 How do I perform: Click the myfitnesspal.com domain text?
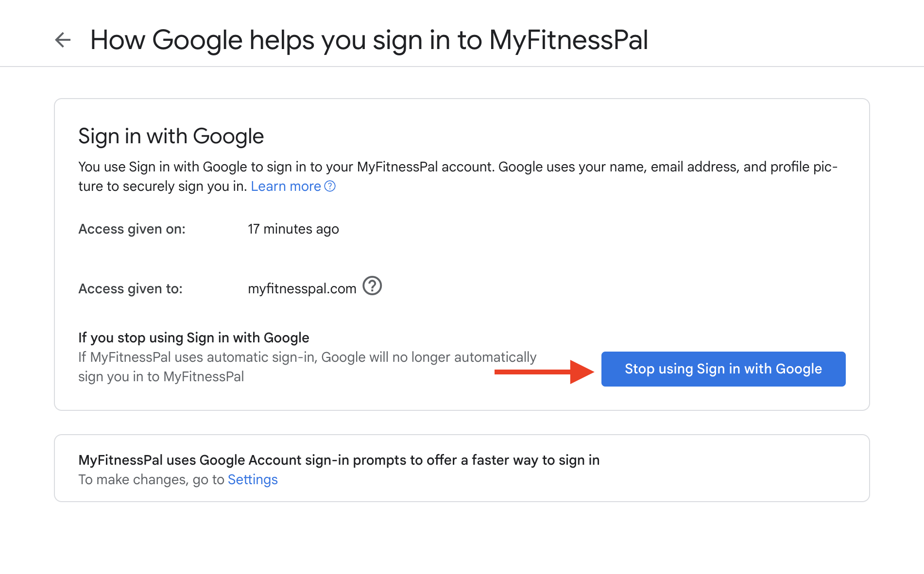(x=302, y=289)
